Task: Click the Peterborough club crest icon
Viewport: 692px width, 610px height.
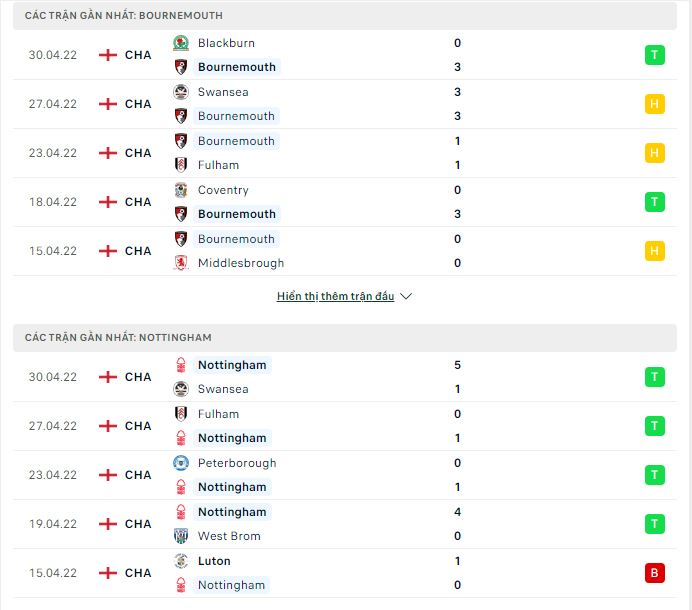Action: 181,463
